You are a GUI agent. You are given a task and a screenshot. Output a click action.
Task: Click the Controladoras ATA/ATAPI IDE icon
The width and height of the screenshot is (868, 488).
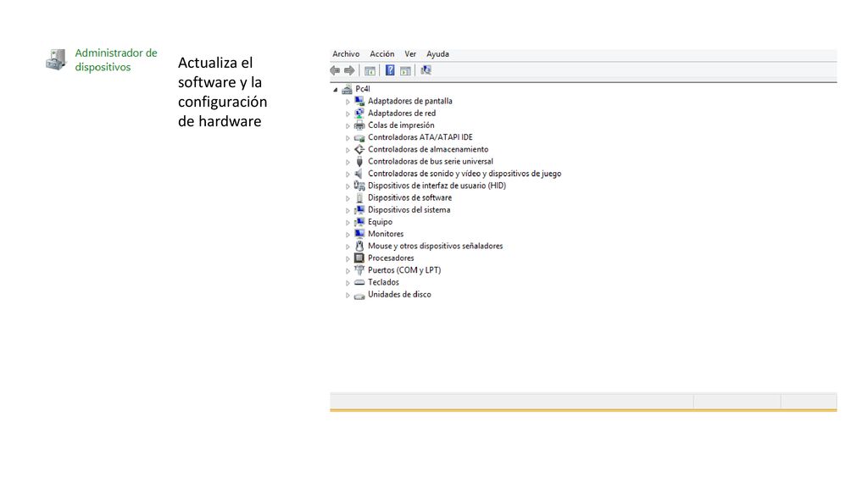[359, 137]
